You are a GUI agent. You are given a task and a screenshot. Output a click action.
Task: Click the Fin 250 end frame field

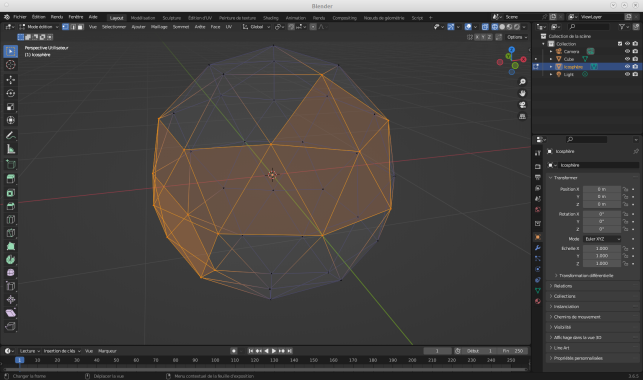513,351
